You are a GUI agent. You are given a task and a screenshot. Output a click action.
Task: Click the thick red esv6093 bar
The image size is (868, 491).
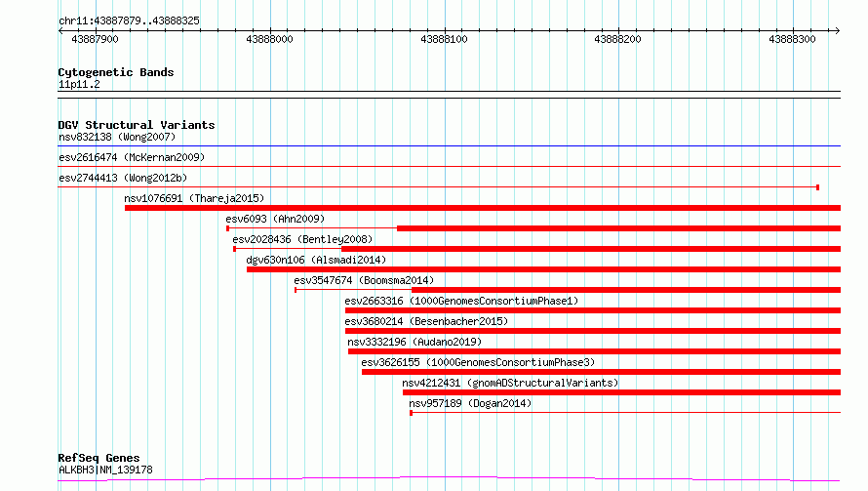[619, 228]
